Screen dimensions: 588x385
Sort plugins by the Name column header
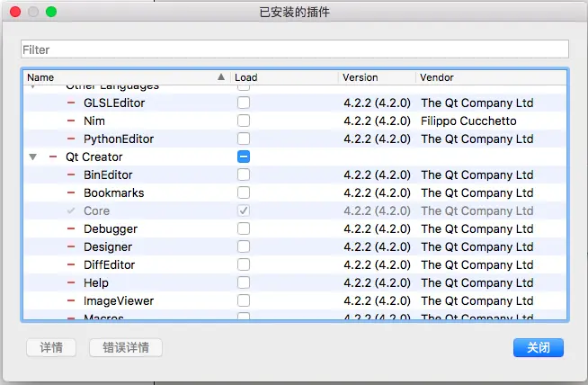pos(127,77)
